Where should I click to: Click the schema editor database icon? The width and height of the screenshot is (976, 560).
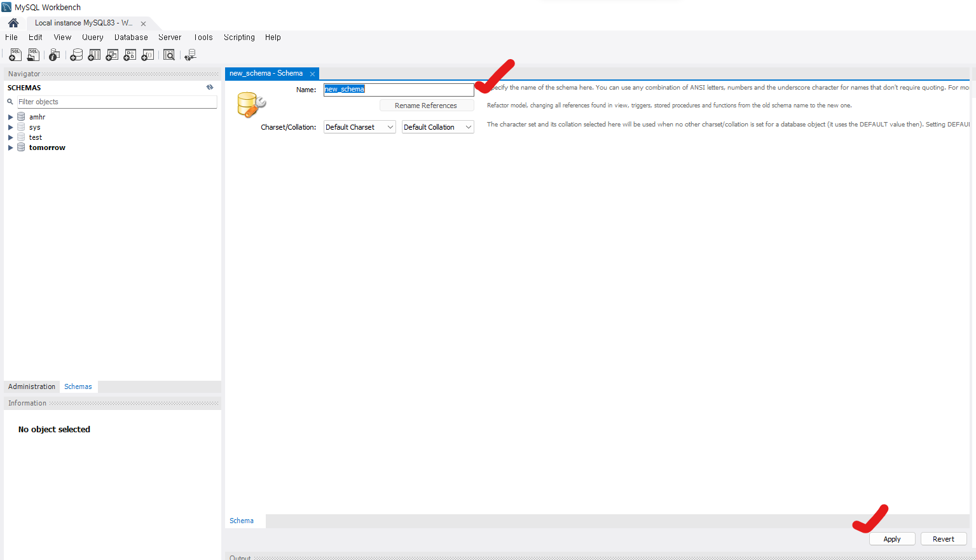click(251, 105)
